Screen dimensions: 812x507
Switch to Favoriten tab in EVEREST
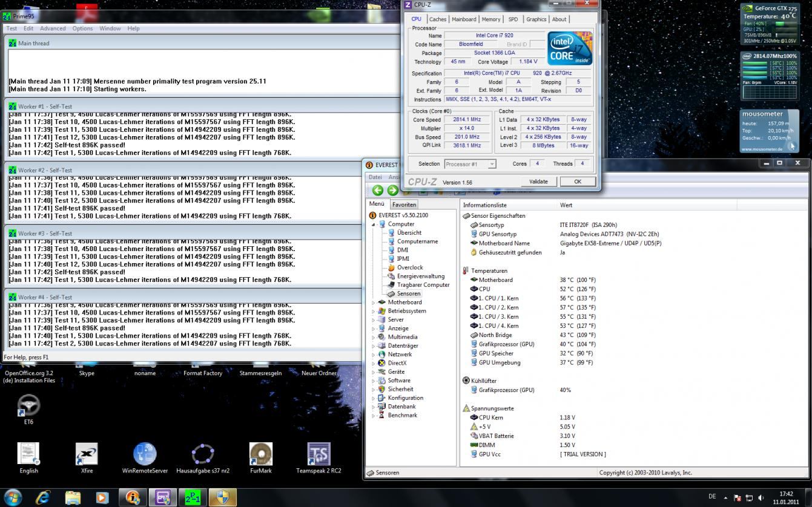[x=404, y=204]
